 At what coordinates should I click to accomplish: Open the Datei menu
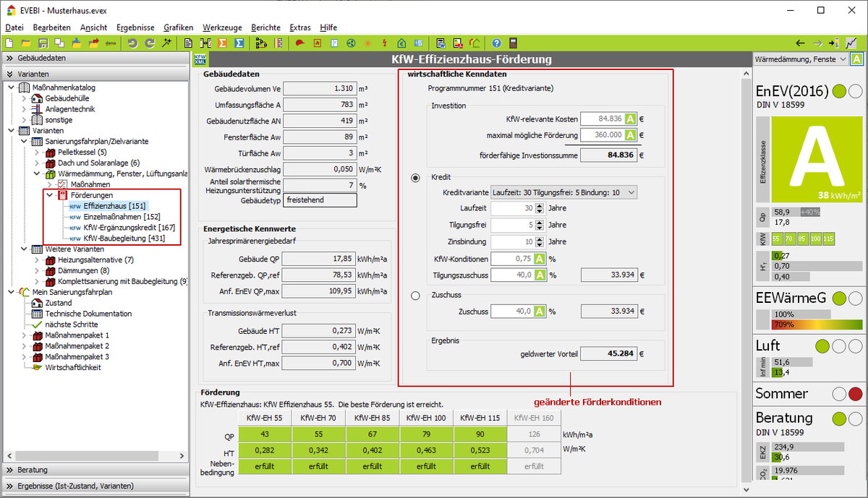pyautogui.click(x=14, y=27)
